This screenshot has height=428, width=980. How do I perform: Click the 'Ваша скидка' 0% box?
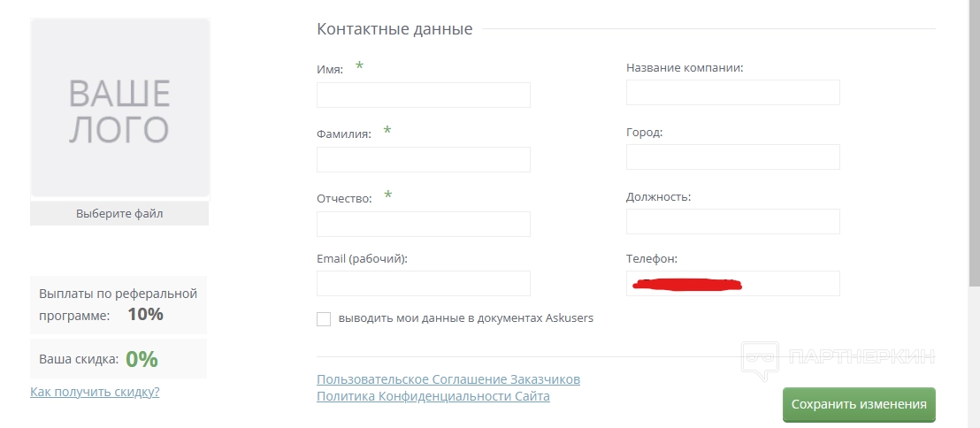pyautogui.click(x=119, y=359)
